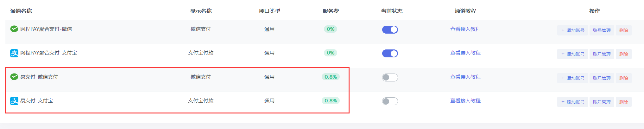View the 易支付-支付宝 integration tutorial link
Screen dimensions: 644x129
tap(465, 101)
